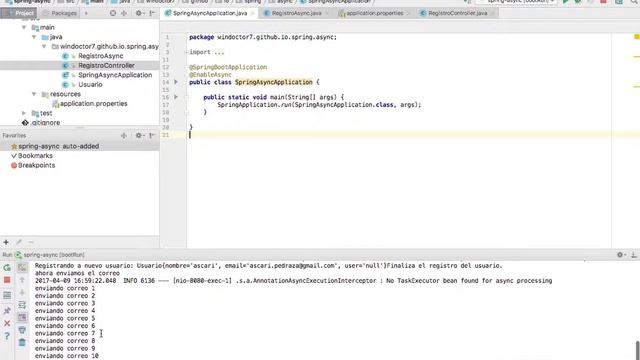Select Usuario class in tree

90,84
